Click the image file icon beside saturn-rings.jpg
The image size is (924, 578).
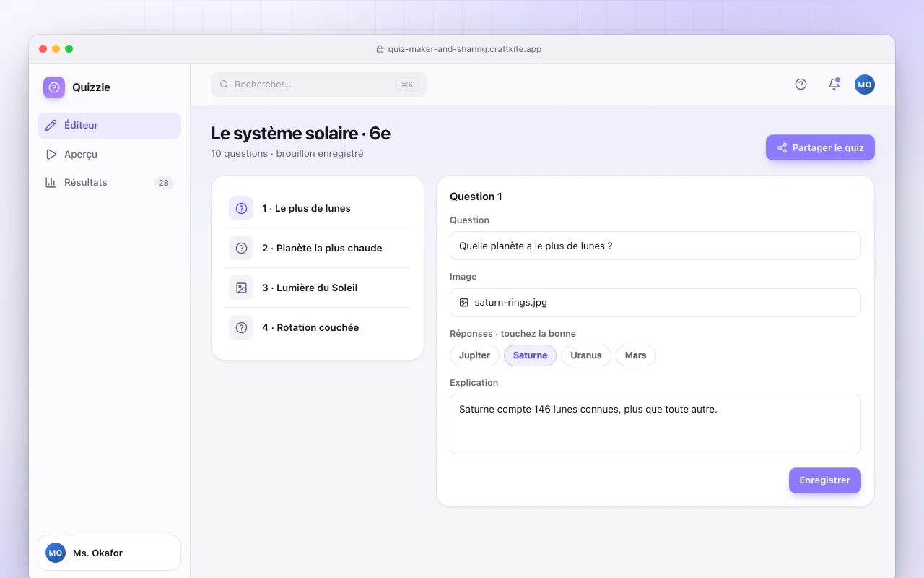coord(464,303)
